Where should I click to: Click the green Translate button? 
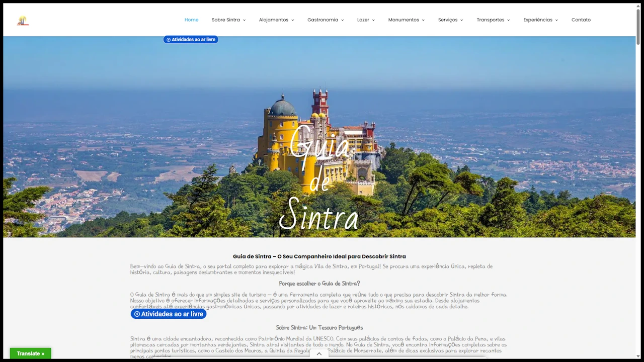[x=31, y=353]
